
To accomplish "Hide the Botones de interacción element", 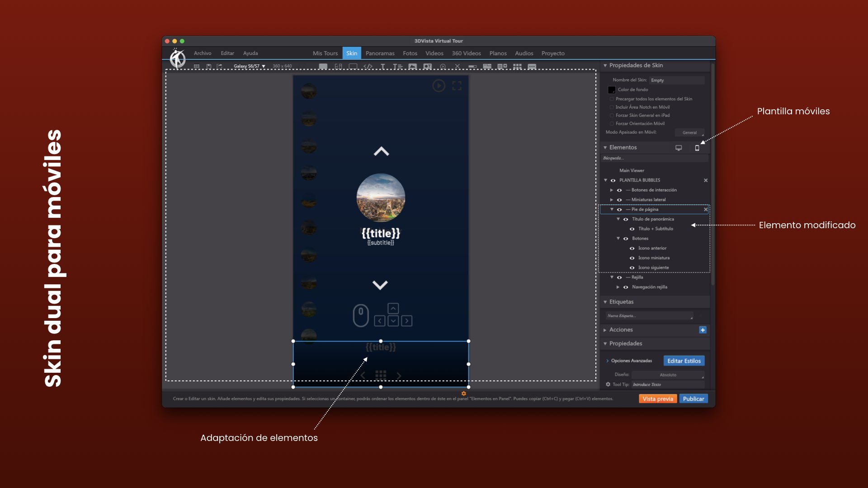I will (619, 190).
